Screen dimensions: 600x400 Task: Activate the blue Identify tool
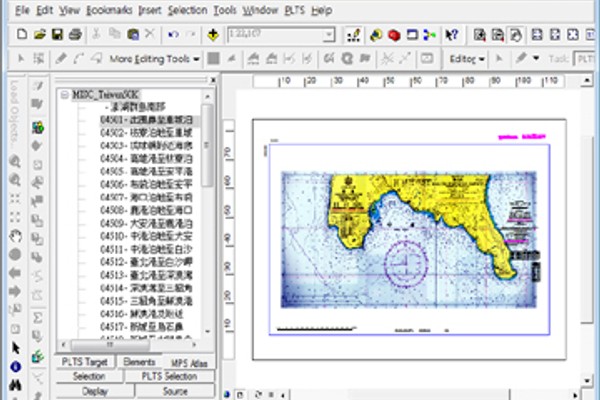pyautogui.click(x=15, y=367)
